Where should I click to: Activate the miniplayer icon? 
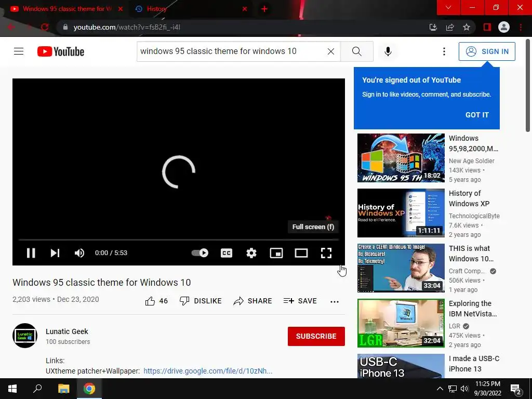coord(276,253)
